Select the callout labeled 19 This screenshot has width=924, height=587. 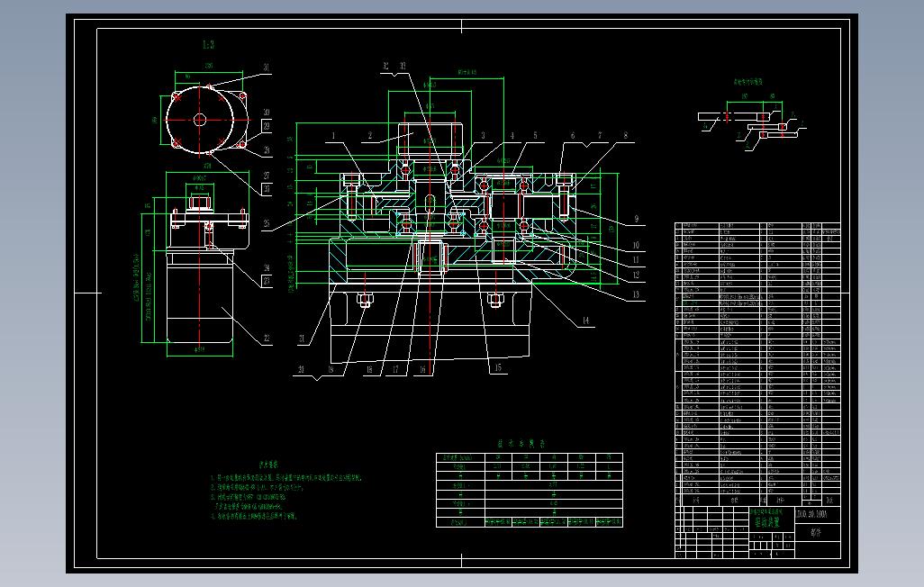(x=331, y=369)
